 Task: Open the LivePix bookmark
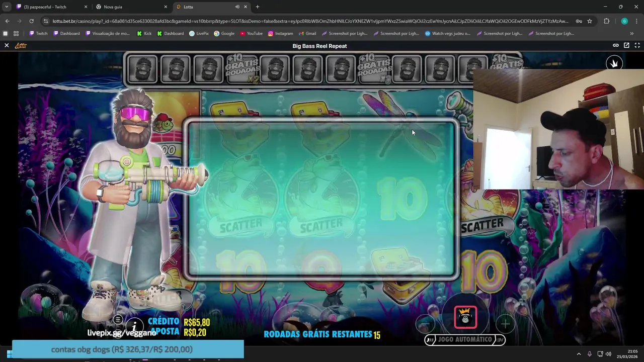[199, 34]
